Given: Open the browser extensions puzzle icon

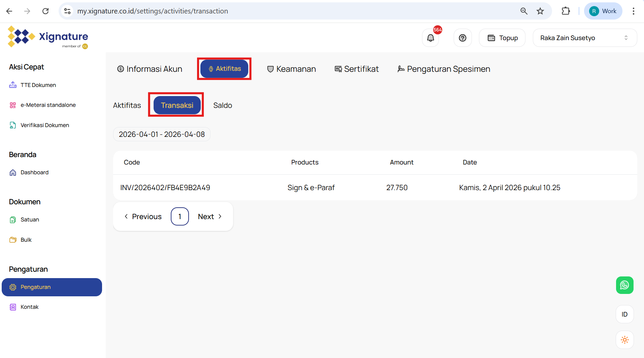Looking at the screenshot, I should click(x=566, y=11).
